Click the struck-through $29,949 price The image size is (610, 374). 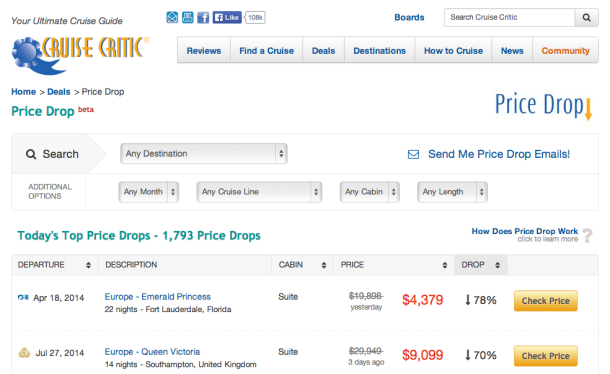click(x=366, y=351)
